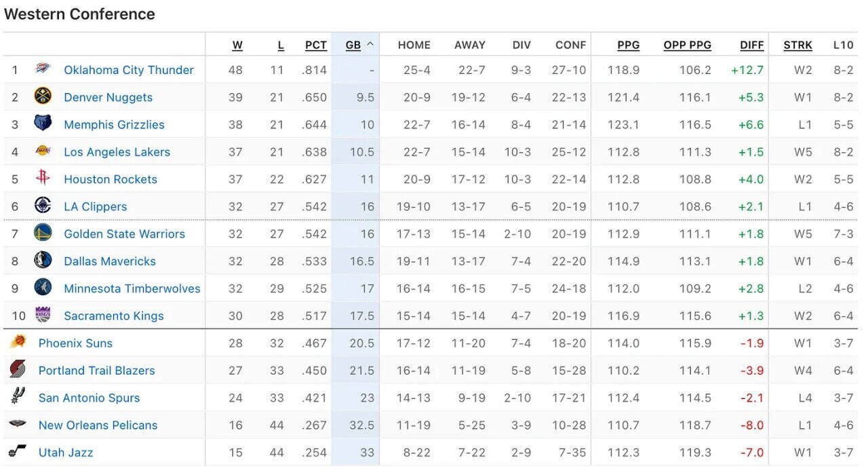This screenshot has width=868, height=473.
Task: Sort table by OPP PPG header
Action: tap(687, 45)
